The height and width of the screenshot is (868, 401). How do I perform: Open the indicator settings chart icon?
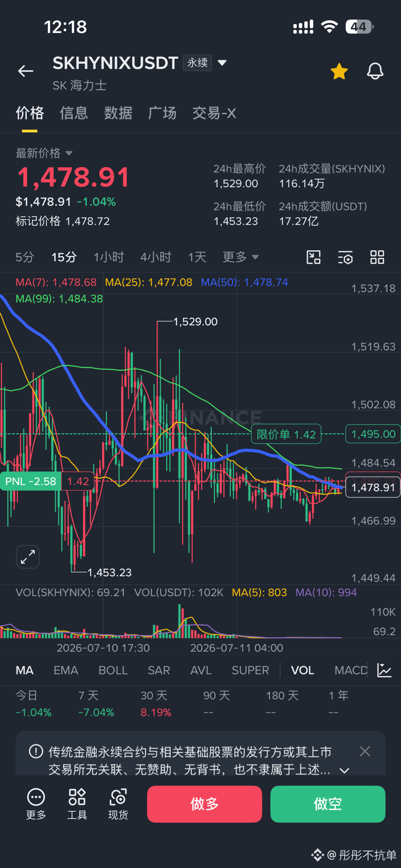click(385, 670)
